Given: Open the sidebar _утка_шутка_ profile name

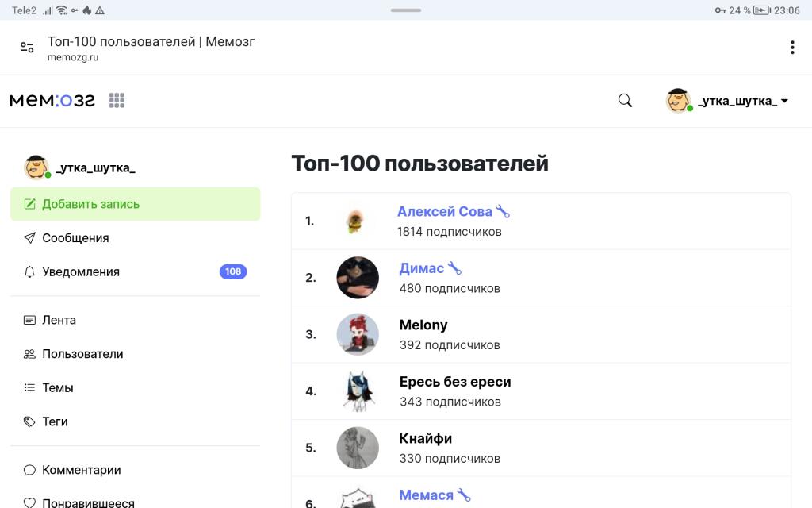Looking at the screenshot, I should pos(95,168).
